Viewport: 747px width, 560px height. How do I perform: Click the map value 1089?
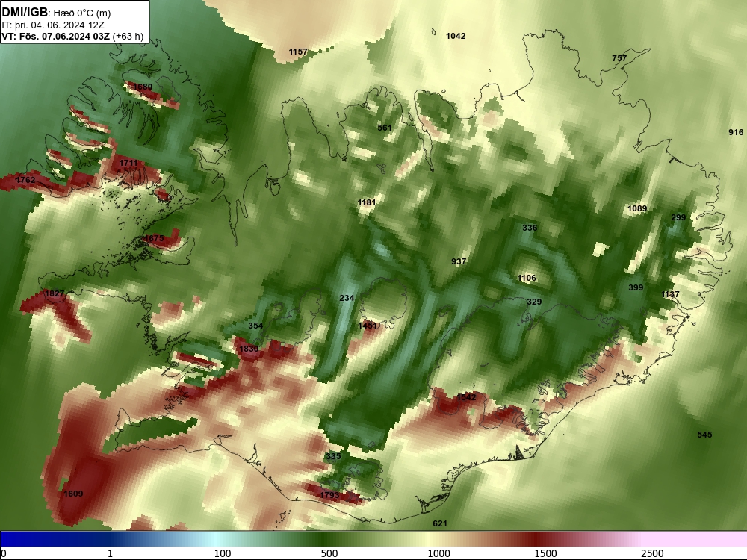[x=637, y=208]
